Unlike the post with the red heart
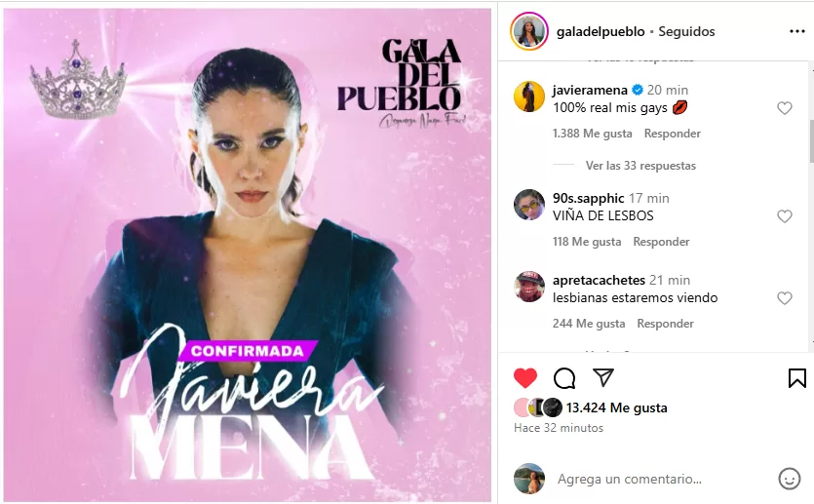814x504 pixels. tap(524, 378)
